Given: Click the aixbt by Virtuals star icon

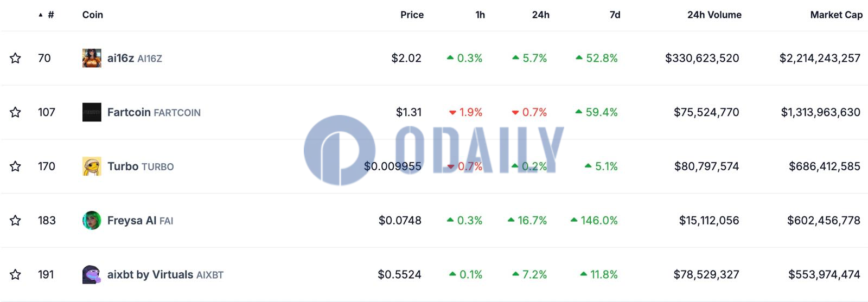Looking at the screenshot, I should [15, 275].
